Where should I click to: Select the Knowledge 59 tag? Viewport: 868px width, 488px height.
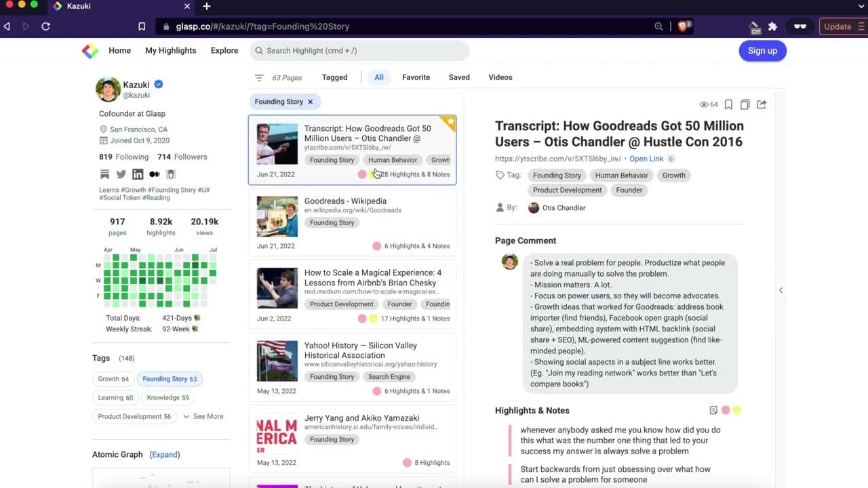coord(168,397)
